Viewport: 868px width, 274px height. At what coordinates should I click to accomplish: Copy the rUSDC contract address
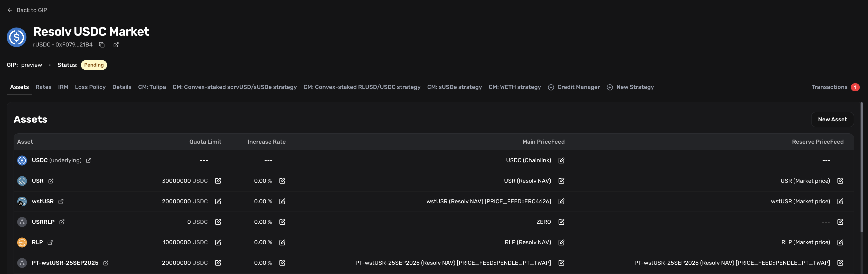[x=102, y=45]
